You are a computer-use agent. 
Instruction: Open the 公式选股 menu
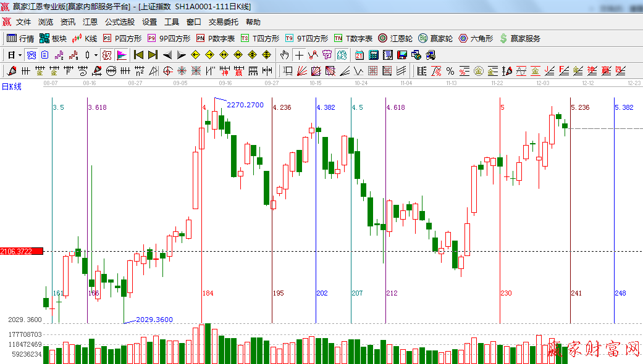pos(119,22)
